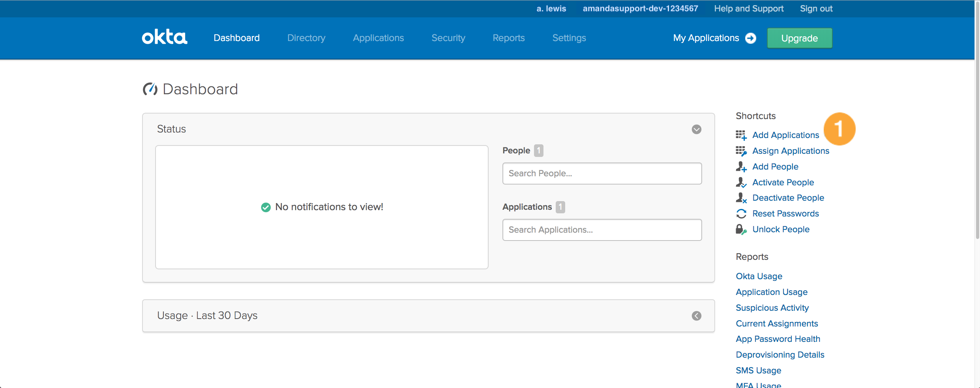Click the a. lewis user name
The image size is (980, 388).
click(551, 9)
